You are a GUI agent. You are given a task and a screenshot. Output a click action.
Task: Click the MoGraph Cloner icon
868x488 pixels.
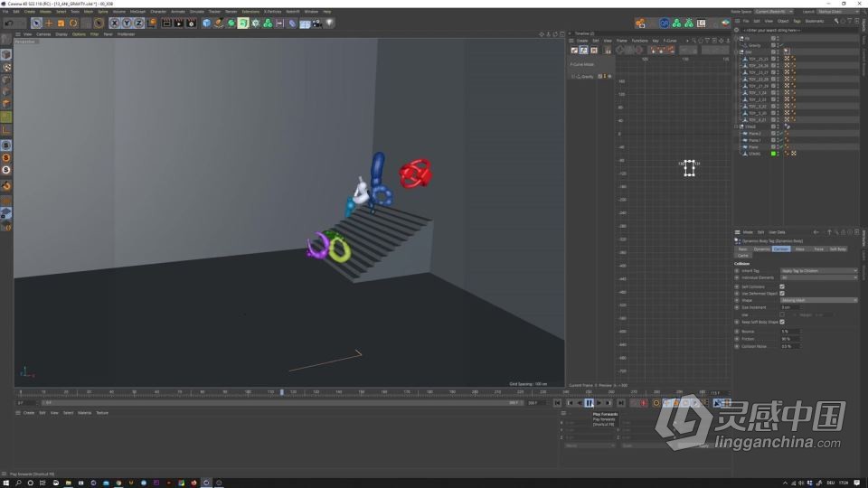coord(268,23)
